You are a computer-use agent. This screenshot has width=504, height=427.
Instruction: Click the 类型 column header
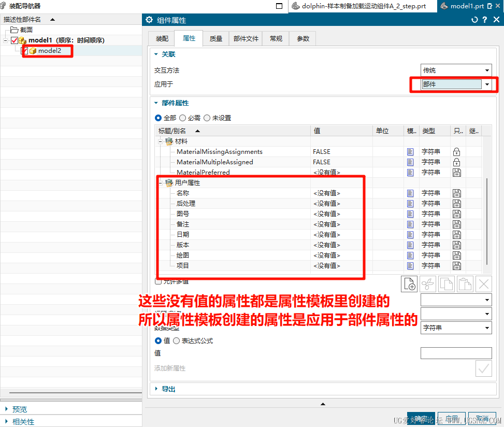pyautogui.click(x=435, y=131)
